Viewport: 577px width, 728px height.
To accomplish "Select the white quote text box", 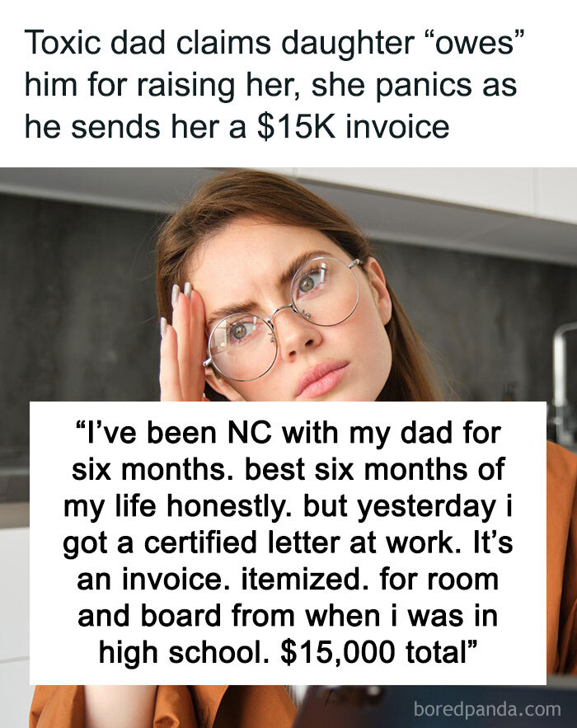I will pos(288,542).
